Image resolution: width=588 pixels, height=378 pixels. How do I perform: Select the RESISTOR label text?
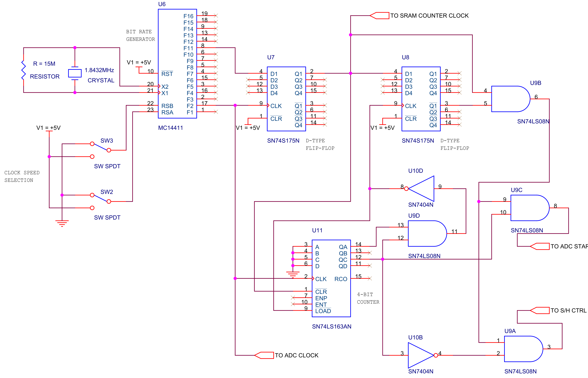45,76
